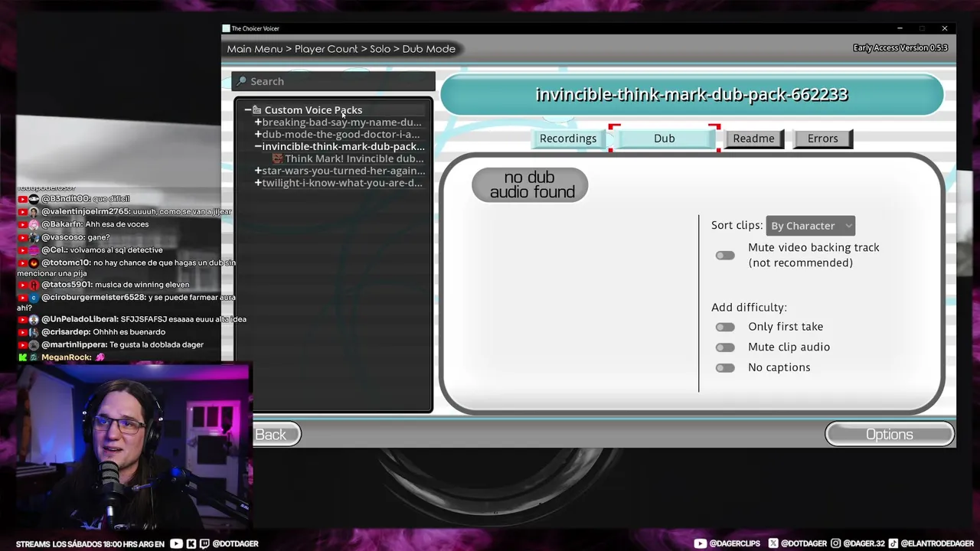
Task: Click the Custom Voice Packs folder icon
Action: point(257,110)
